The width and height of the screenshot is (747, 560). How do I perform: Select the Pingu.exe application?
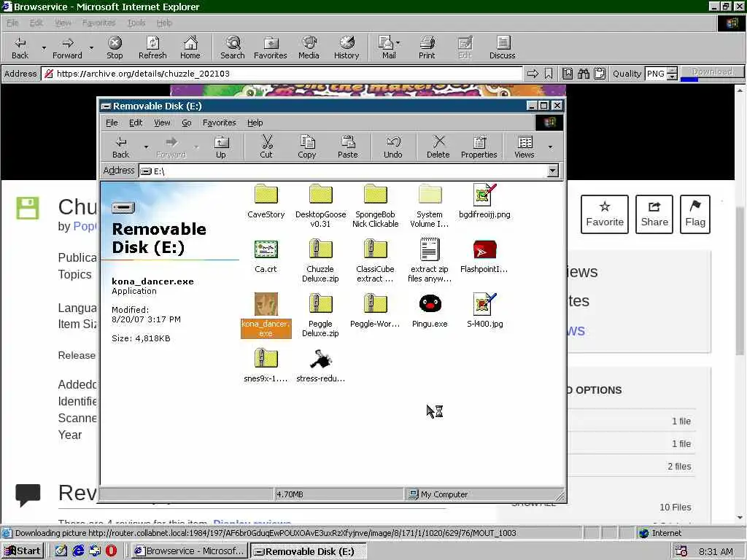point(430,311)
